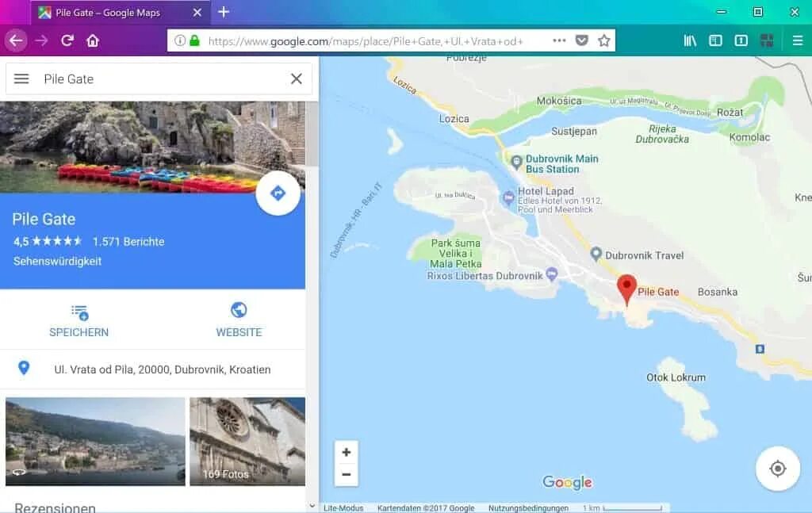The height and width of the screenshot is (513, 812).
Task: Click the Sehenswürdigkeit category label
Action: coord(57,262)
